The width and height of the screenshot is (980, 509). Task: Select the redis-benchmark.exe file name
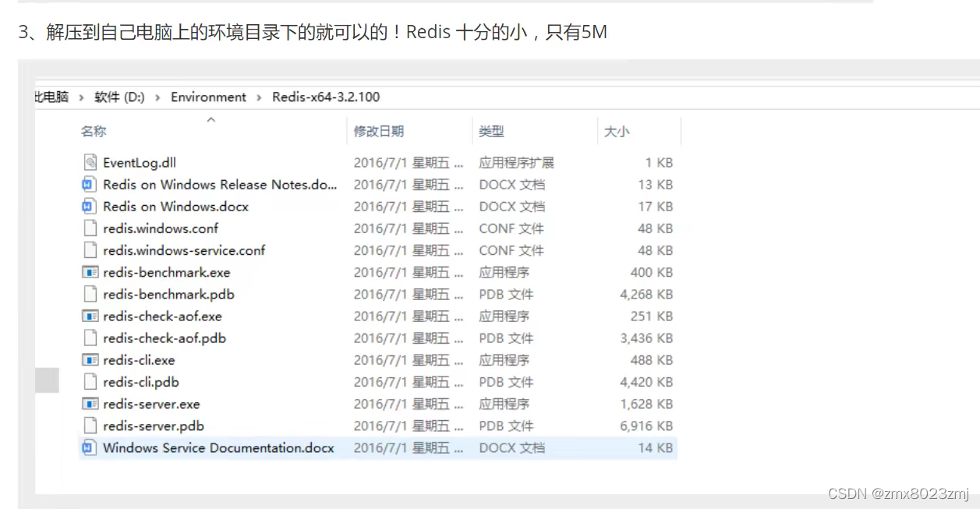[167, 272]
